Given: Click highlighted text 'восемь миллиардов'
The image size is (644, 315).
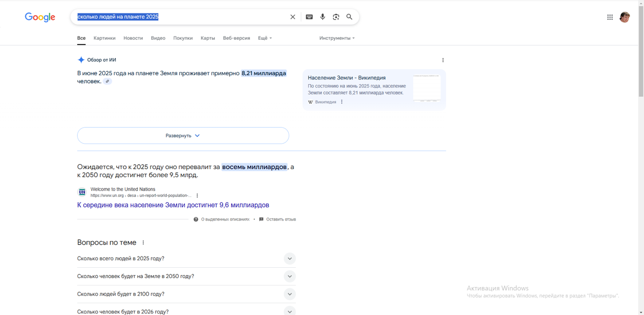Looking at the screenshot, I should pos(254,167).
